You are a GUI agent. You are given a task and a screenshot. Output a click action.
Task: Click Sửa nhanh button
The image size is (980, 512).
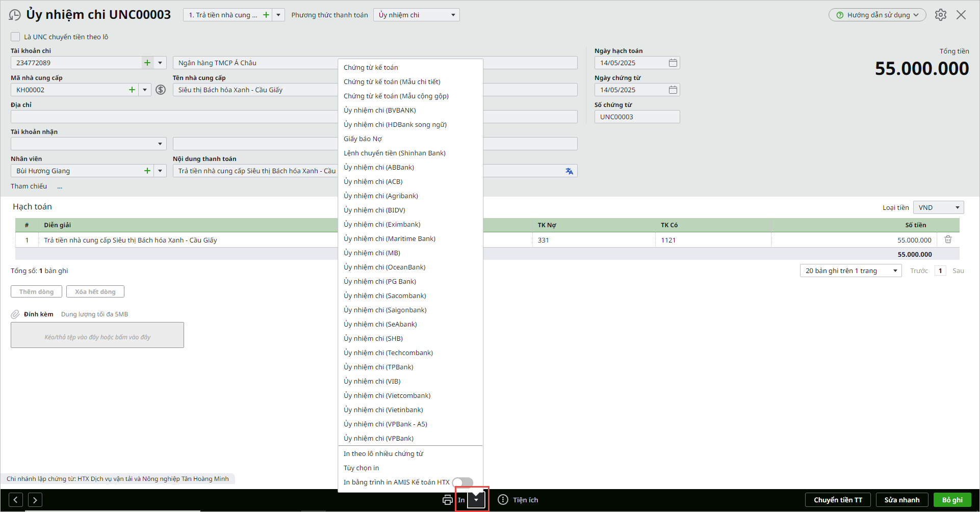(901, 500)
